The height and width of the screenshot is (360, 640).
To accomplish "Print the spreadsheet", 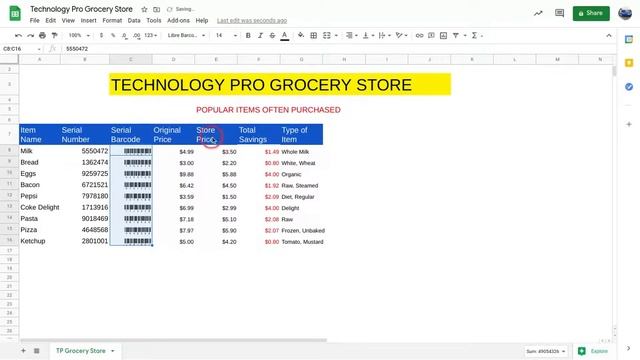I will (x=42, y=36).
